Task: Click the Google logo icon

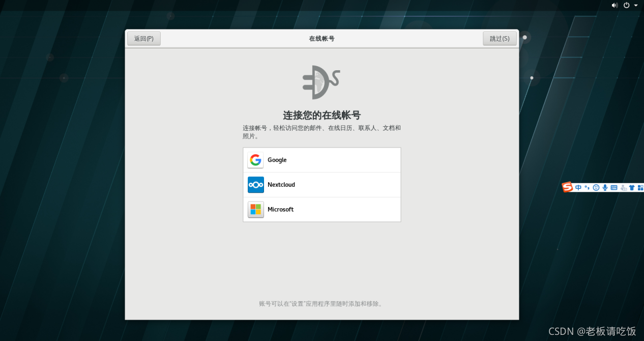Action: click(255, 160)
